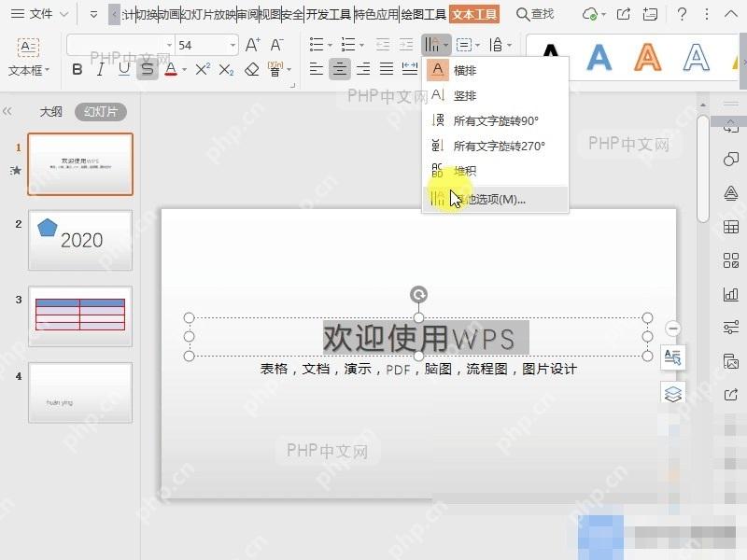Select 横排 horizontal text option
The width and height of the screenshot is (747, 560).
tap(495, 71)
